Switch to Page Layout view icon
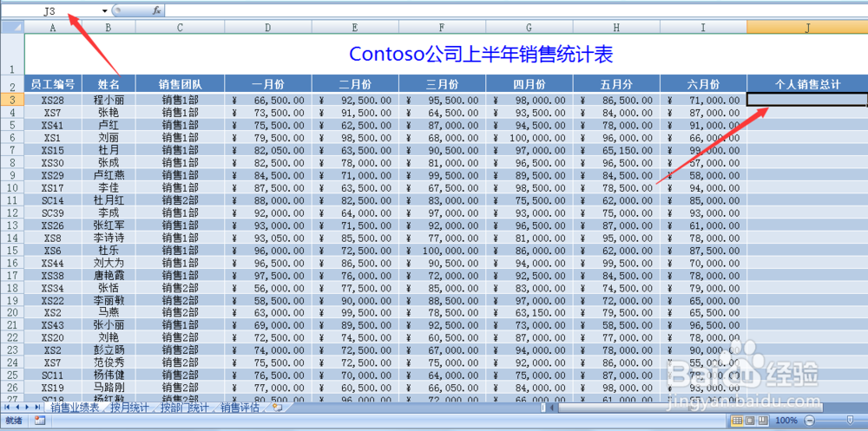The height and width of the screenshot is (431, 868). [750, 421]
